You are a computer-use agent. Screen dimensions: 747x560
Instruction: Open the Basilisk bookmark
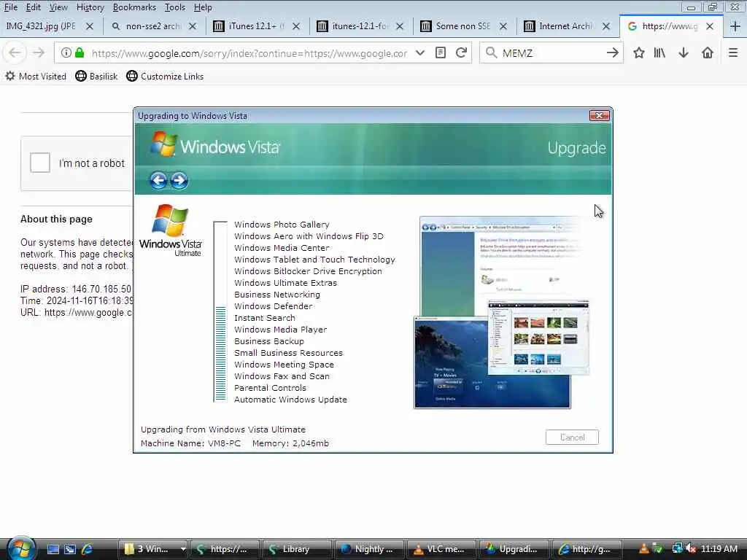[x=96, y=76]
